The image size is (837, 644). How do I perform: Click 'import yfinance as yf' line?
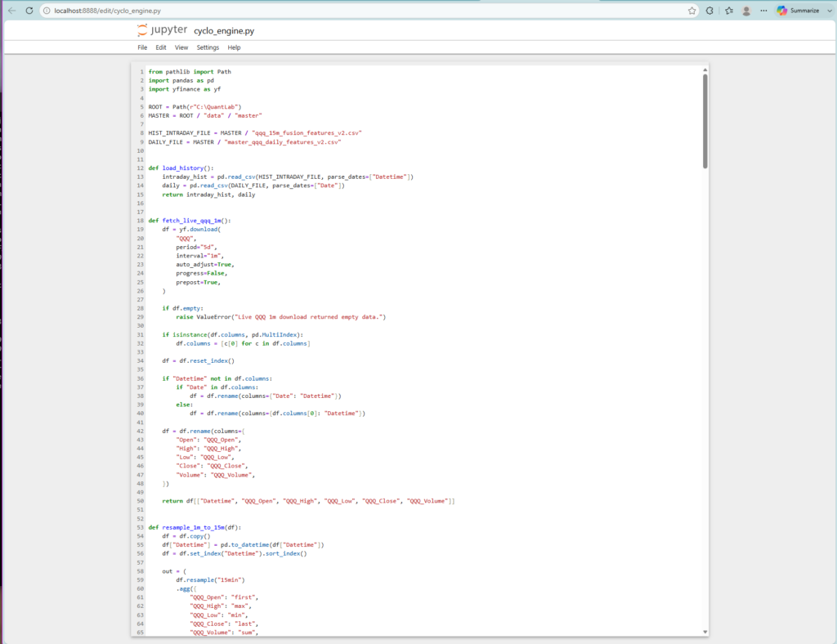click(184, 89)
